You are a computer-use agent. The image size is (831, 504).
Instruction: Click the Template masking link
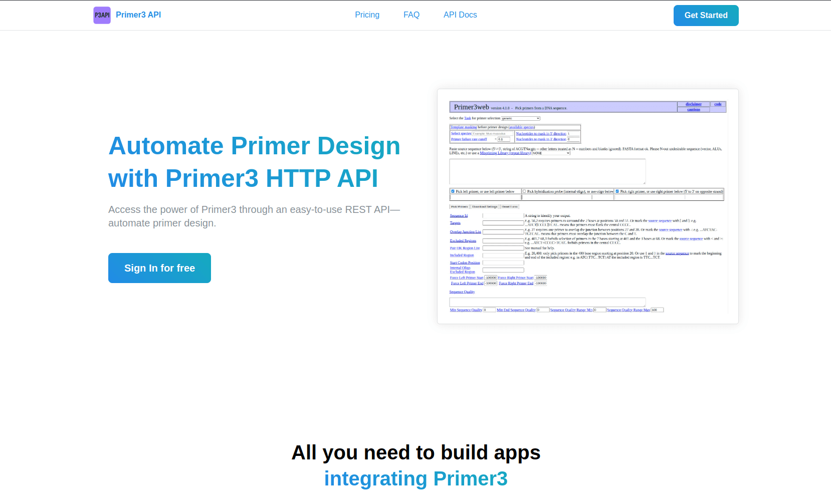464,127
